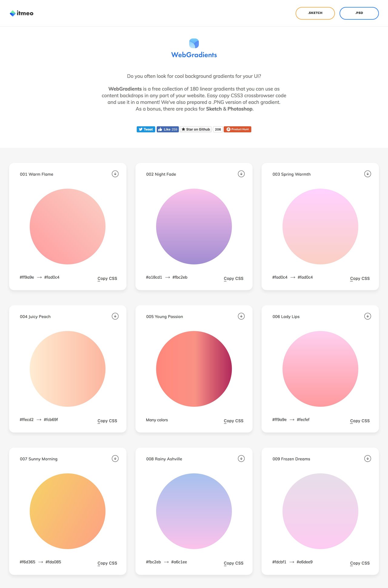
Task: Click 'Many colors' label on Young Passion
Action: tap(157, 420)
